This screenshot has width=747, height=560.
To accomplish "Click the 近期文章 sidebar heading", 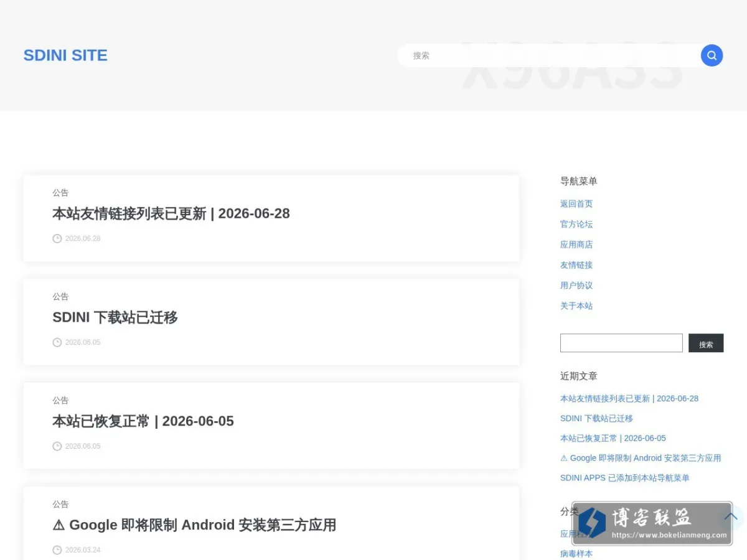I will pos(579,376).
